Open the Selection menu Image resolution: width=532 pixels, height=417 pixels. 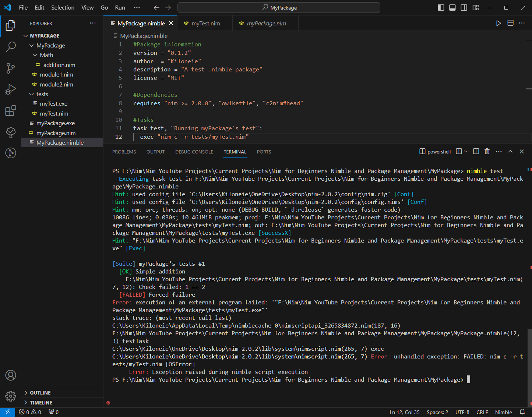point(63,8)
